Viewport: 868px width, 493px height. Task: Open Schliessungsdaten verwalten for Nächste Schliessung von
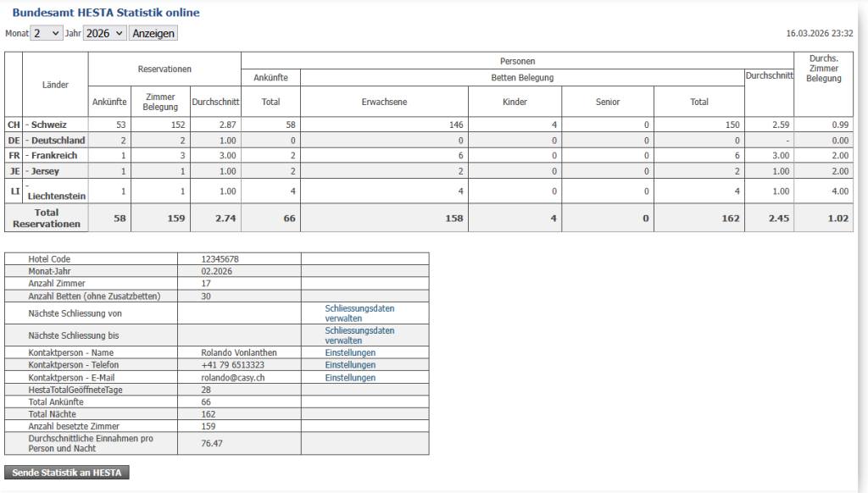[x=359, y=313]
